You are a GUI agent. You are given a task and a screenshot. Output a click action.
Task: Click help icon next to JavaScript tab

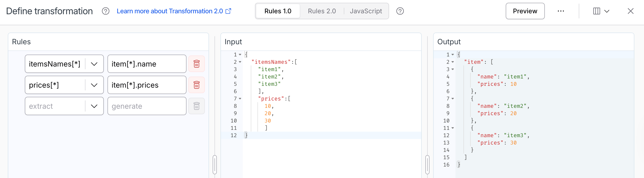(x=400, y=11)
